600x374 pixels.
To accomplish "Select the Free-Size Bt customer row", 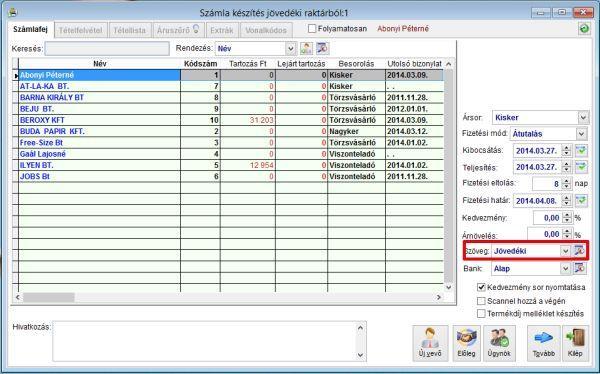I will pyautogui.click(x=231, y=142).
